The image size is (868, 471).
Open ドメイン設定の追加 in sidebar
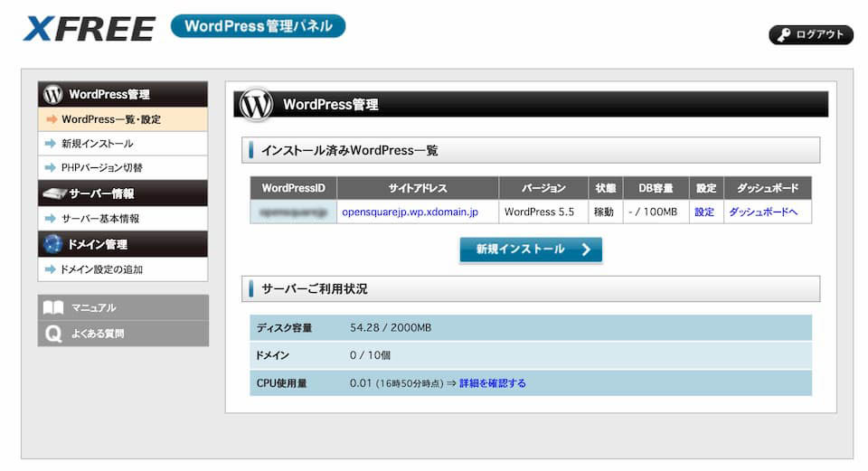101,269
